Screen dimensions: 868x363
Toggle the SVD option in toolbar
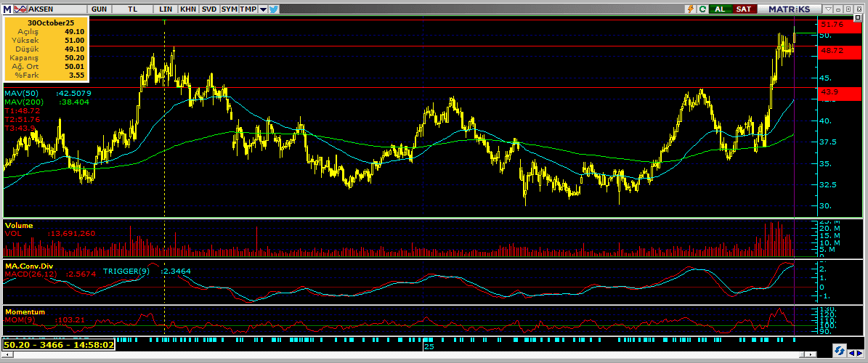point(209,9)
